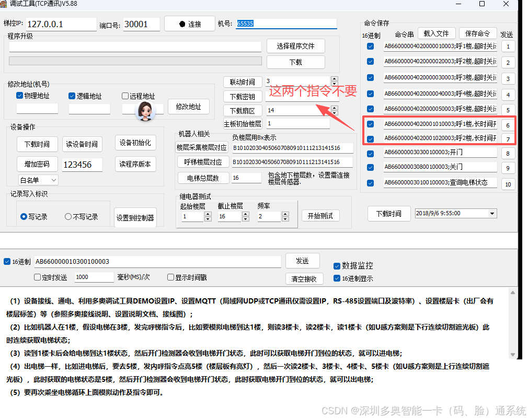This screenshot has width=528, height=420.
Task: Click the app icon in the title bar
Action: [3, 4]
